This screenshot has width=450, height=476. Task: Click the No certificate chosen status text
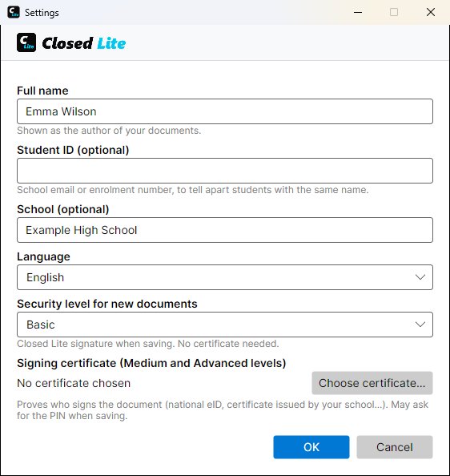coord(74,383)
